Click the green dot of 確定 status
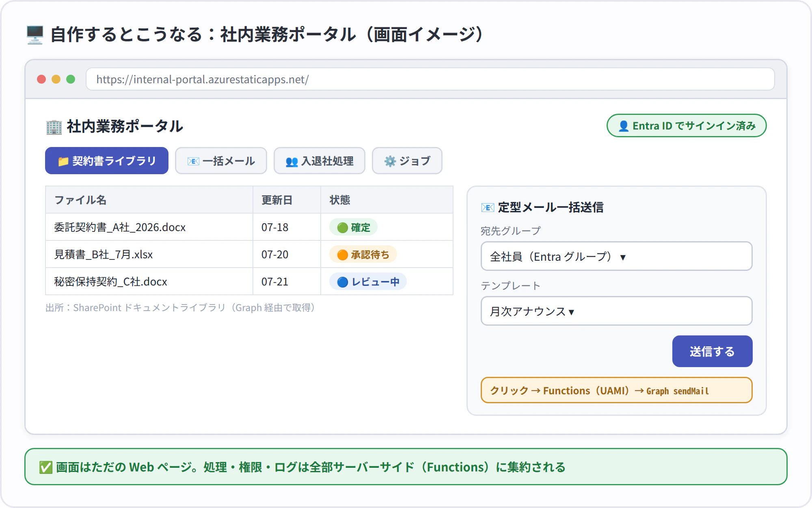812x508 pixels. pos(342,227)
